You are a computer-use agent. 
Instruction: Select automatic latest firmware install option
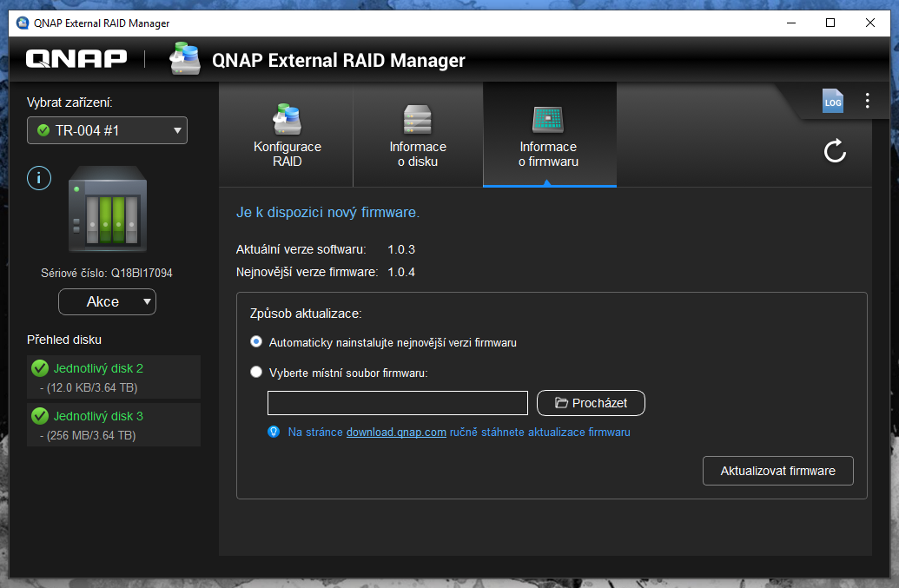256,341
